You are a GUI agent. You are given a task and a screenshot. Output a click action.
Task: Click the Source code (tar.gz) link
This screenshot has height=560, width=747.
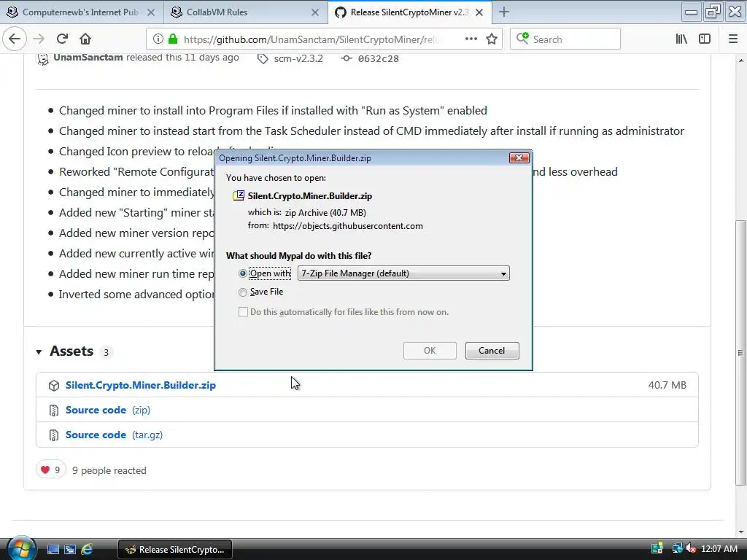tap(114, 435)
